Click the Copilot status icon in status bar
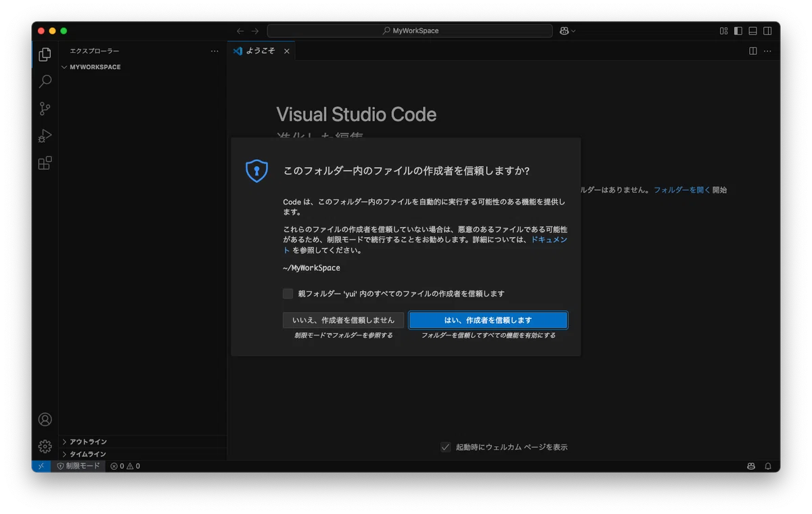The width and height of the screenshot is (812, 514). tap(751, 466)
